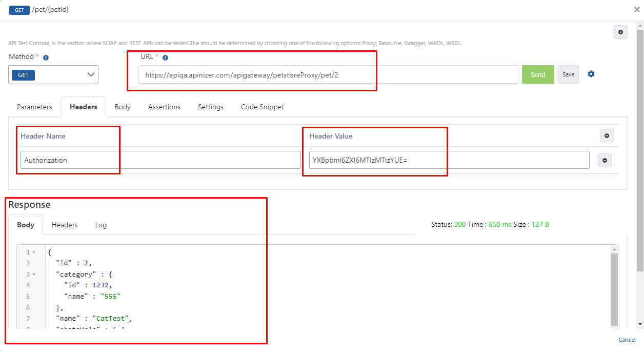Click the plus icon in the top-right corner

click(620, 32)
